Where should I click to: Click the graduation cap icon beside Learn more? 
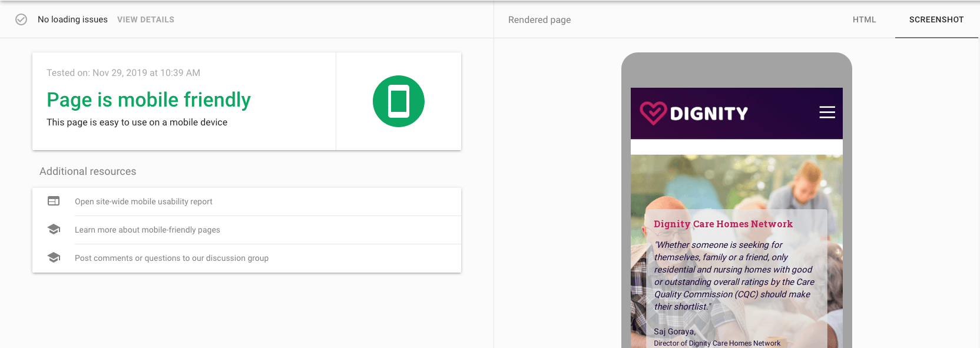(54, 229)
